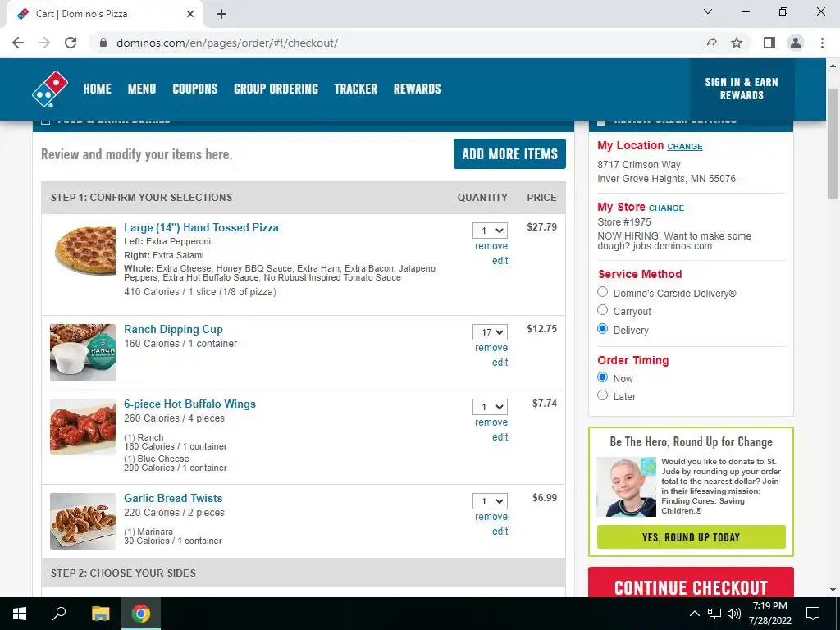Open the tab search chevron
Screen dimensions: 840x630
708,11
